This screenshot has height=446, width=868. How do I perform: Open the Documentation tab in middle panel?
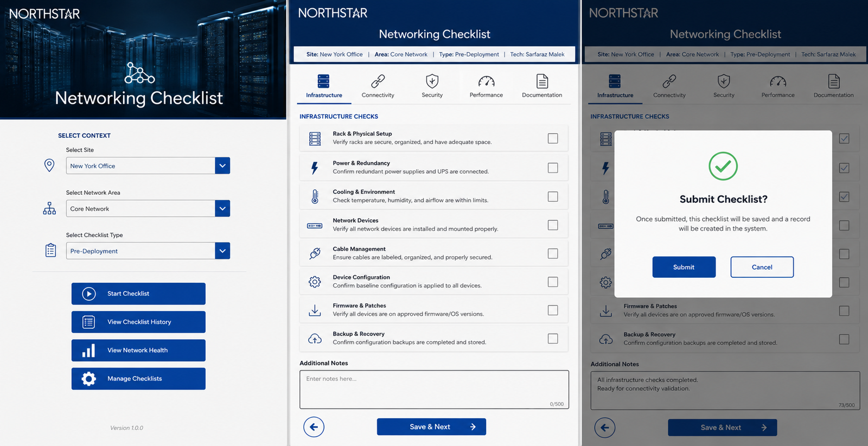[x=542, y=87]
